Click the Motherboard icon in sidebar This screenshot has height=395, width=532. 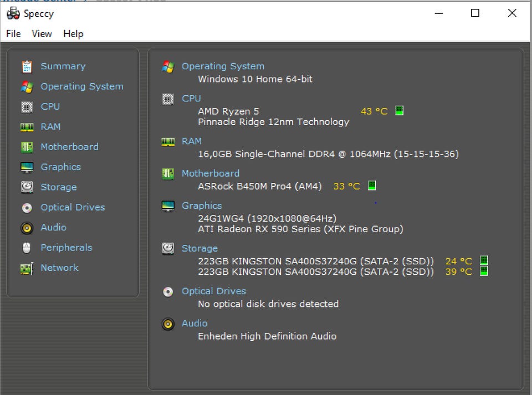coord(27,147)
